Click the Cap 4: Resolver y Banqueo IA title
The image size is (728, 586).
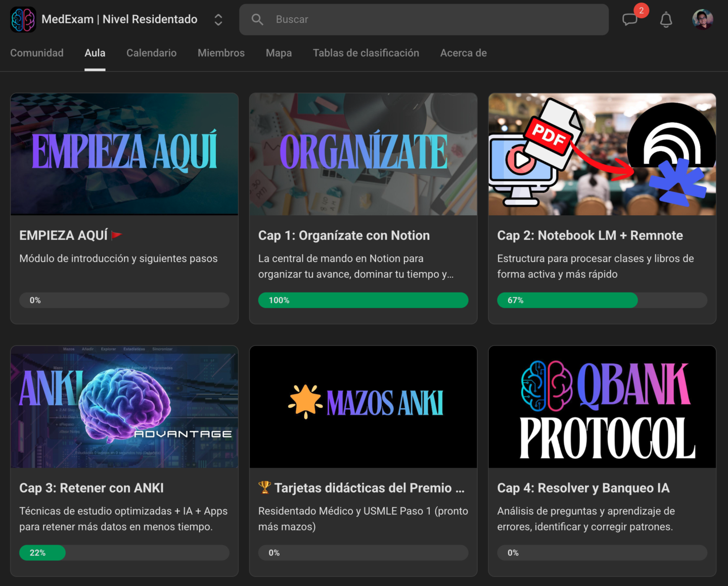click(583, 488)
